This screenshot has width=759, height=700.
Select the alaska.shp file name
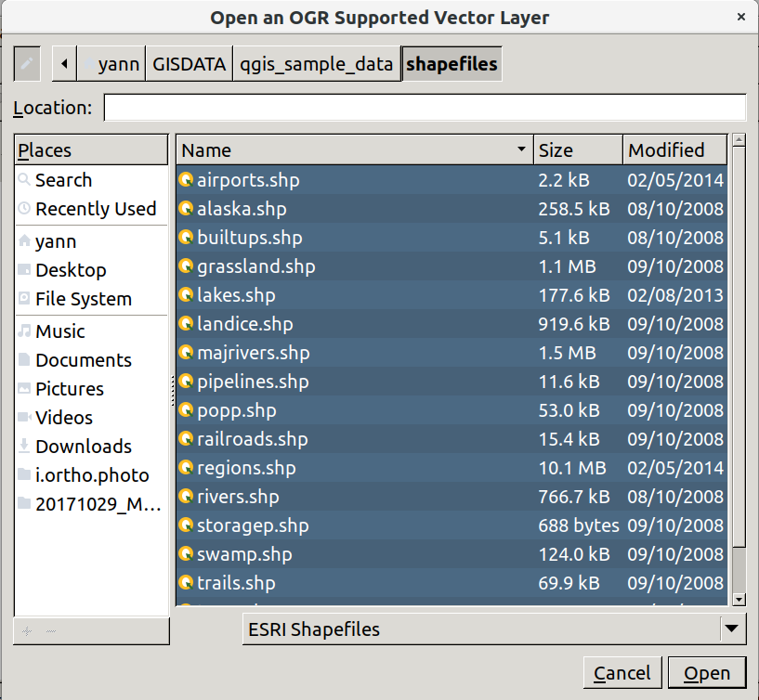pos(242,209)
